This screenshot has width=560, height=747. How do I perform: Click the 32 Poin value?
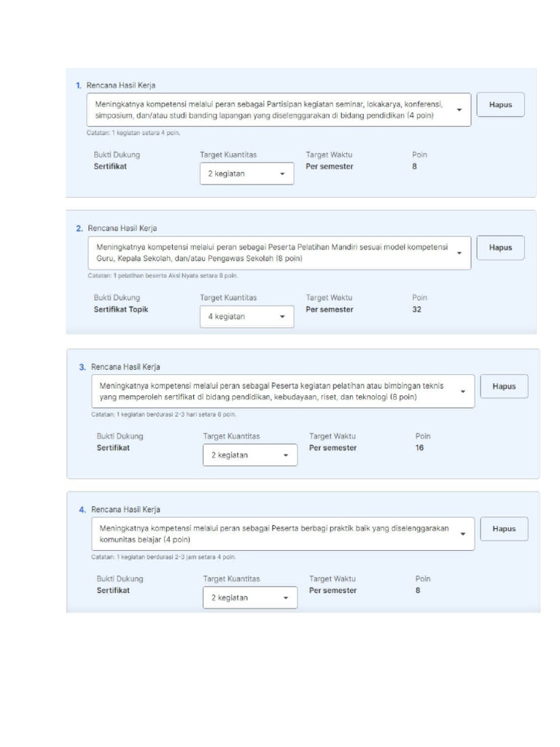coord(417,309)
